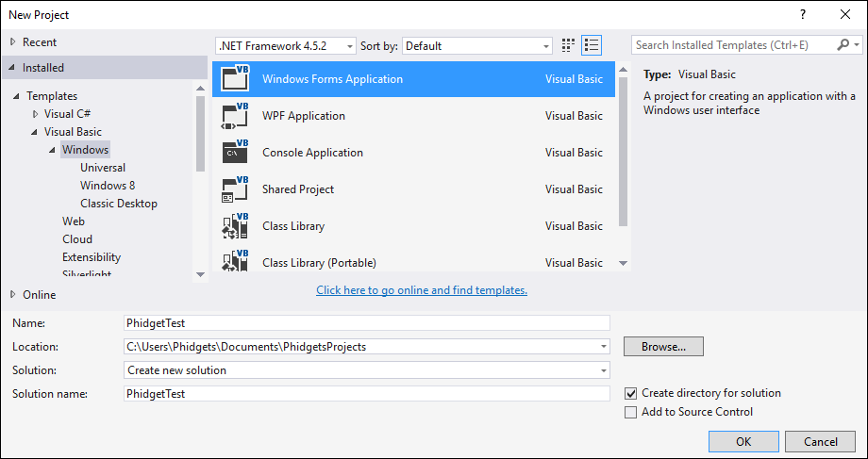Select the Universal tree item
The image size is (868, 459).
coord(103,168)
